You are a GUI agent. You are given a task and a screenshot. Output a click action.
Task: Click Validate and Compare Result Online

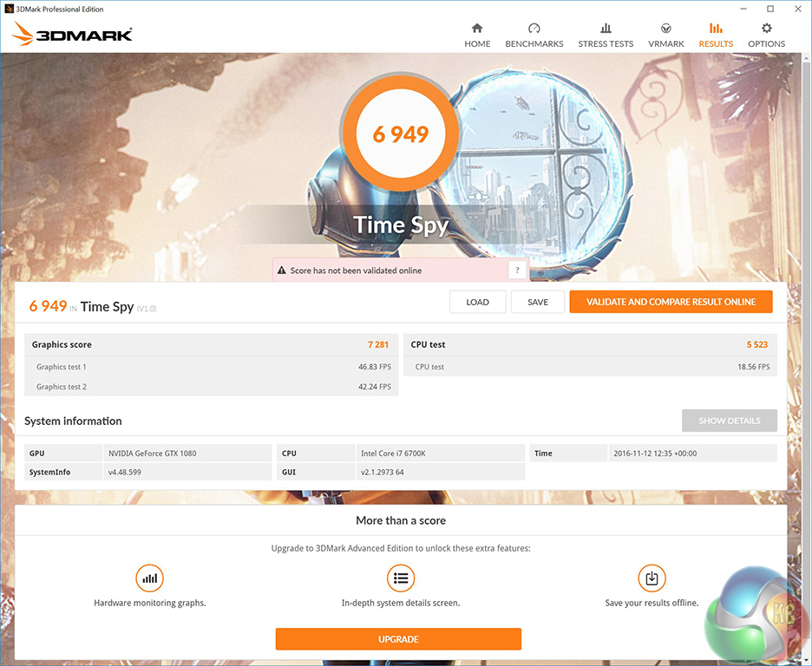(671, 302)
